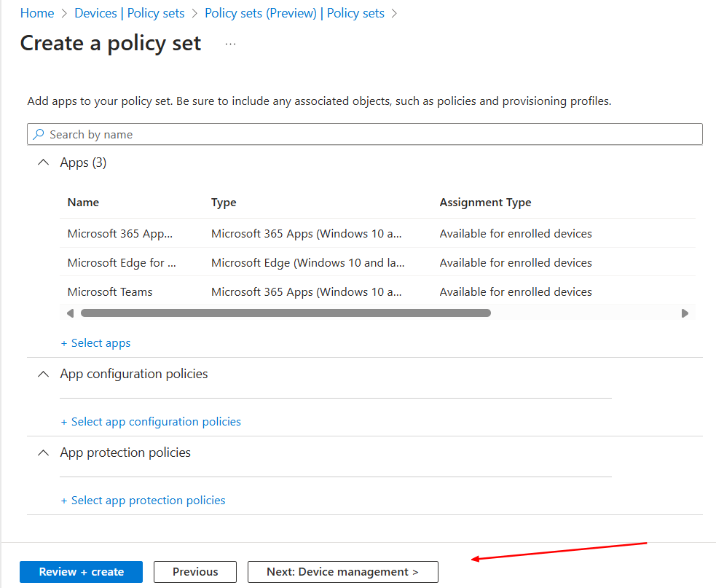Viewport: 716px width, 588px height.
Task: Click the left arrow of horizontal scrollbar
Action: tap(70, 313)
